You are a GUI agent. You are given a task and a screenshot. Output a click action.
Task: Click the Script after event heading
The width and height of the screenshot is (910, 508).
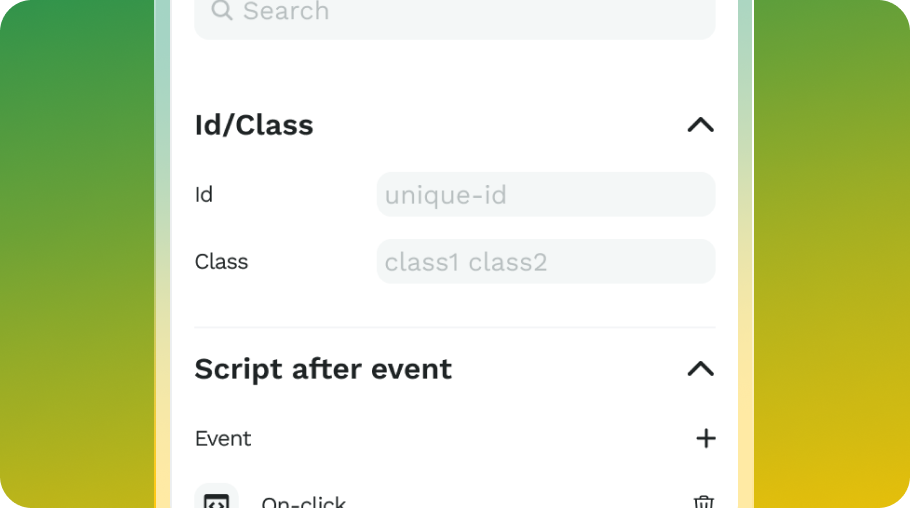pos(323,369)
